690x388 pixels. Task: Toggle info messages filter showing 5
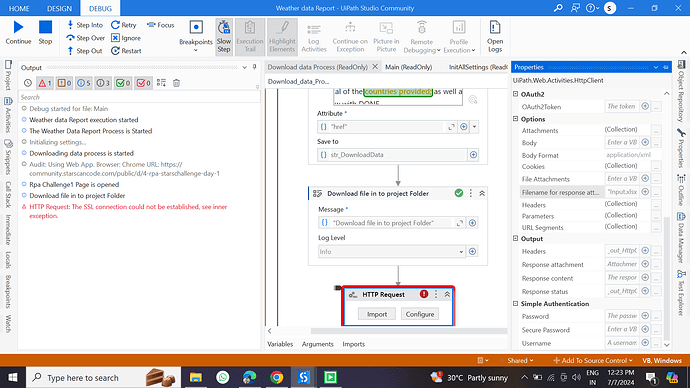(x=84, y=83)
